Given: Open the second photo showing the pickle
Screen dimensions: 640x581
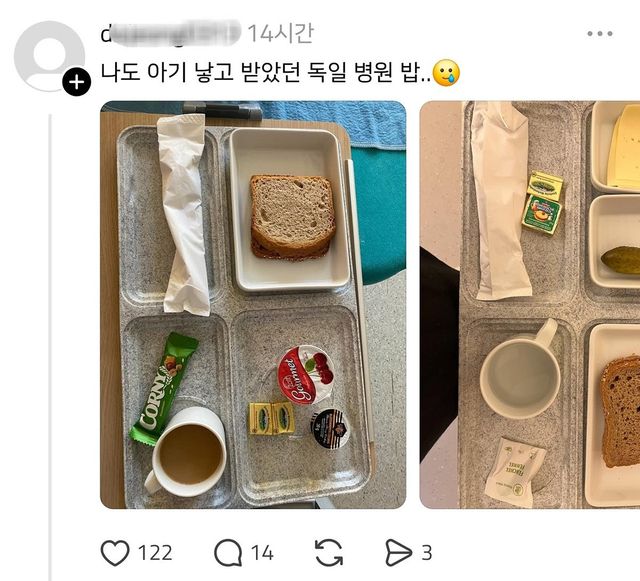Looking at the screenshot, I should pos(530,305).
